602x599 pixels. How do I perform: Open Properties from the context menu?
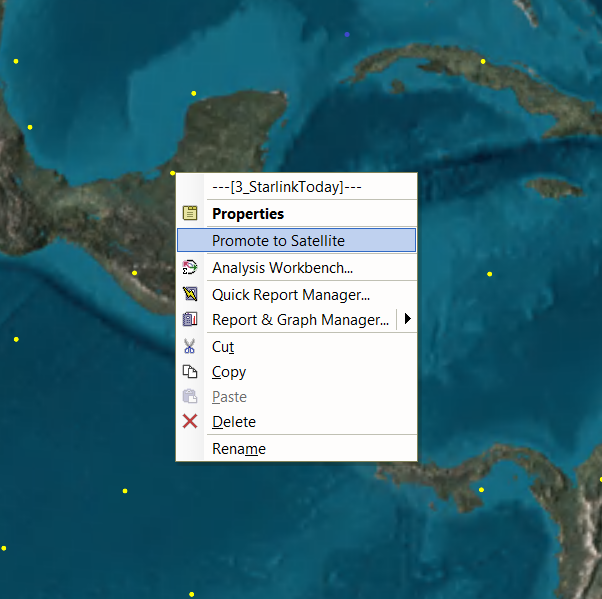pos(296,213)
